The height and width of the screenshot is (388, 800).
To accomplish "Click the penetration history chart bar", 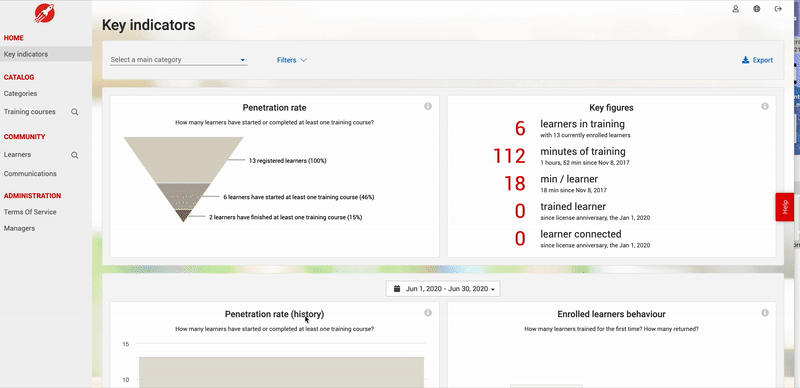I will [282, 372].
